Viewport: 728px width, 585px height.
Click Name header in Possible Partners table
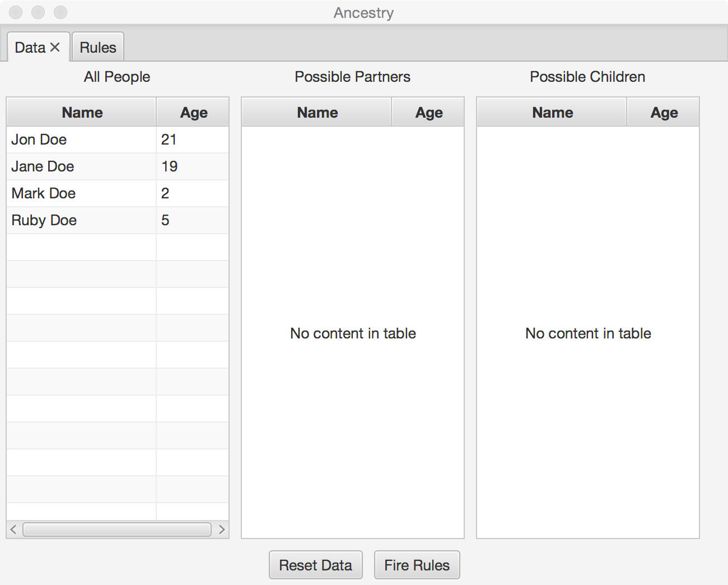(x=317, y=112)
